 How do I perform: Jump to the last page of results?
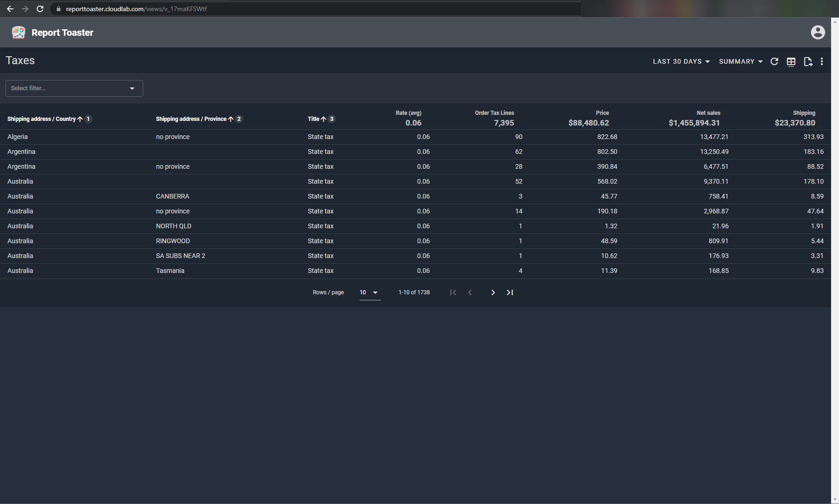coord(510,292)
